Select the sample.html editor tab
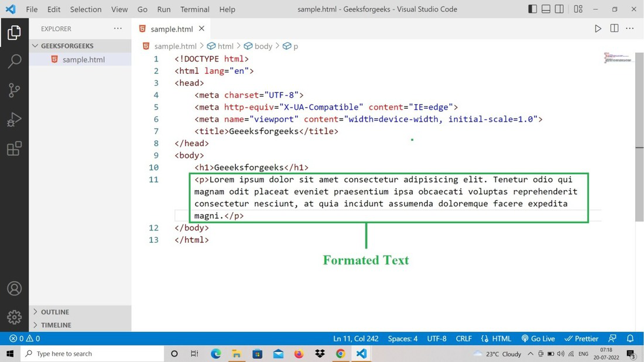 coord(172,29)
